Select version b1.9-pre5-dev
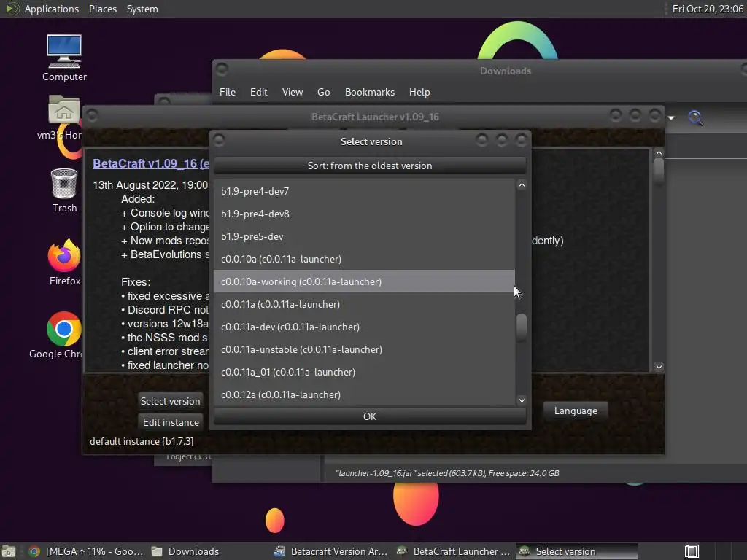Viewport: 747px width, 560px height. click(x=364, y=236)
